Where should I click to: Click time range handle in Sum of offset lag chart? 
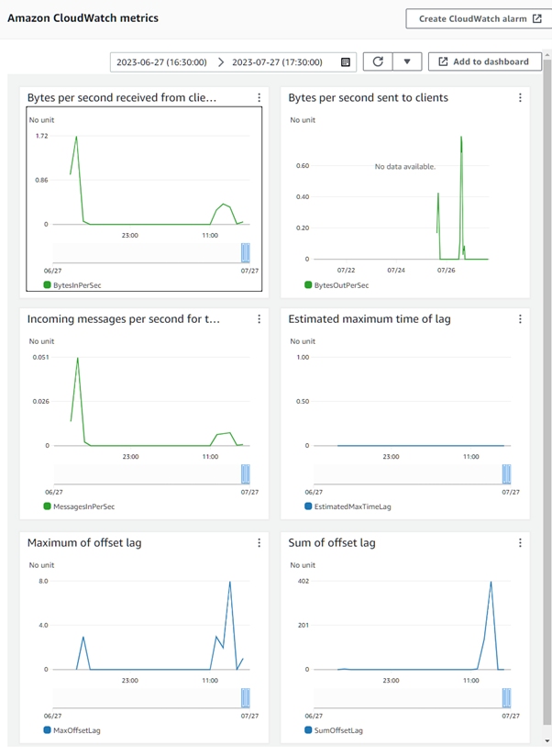point(506,698)
